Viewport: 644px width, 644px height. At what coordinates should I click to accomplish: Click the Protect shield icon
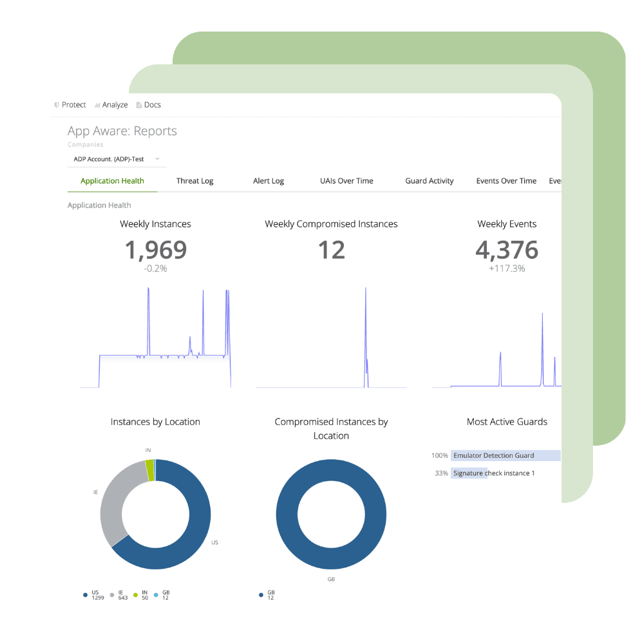coord(57,105)
